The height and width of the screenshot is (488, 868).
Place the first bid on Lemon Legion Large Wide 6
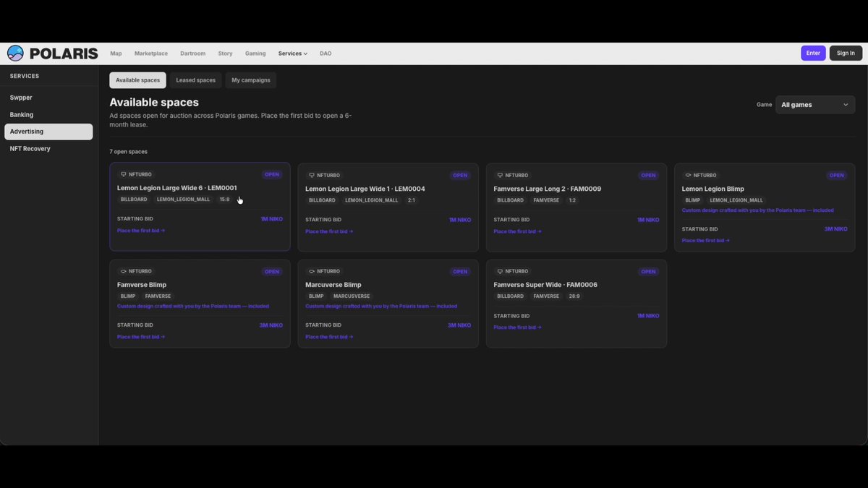pyautogui.click(x=141, y=231)
